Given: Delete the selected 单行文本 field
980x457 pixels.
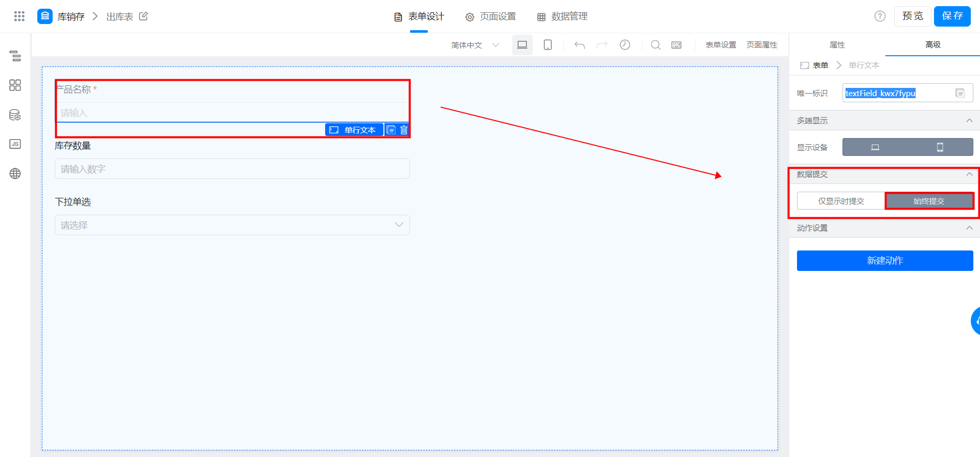Looking at the screenshot, I should pos(404,130).
